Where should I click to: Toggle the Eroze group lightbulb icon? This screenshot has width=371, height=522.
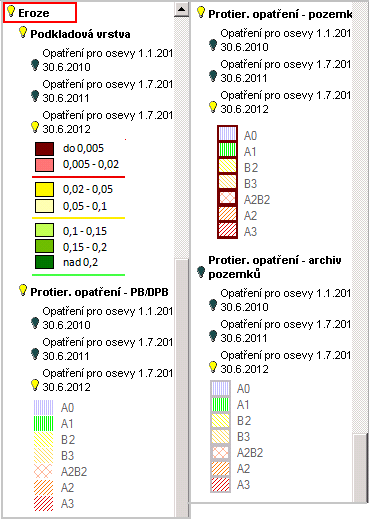pos(11,12)
